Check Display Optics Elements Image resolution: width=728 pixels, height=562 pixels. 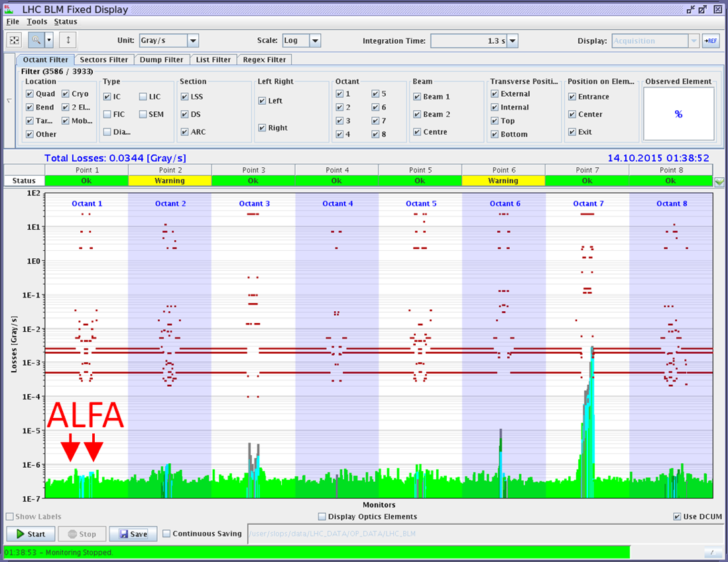pyautogui.click(x=322, y=517)
